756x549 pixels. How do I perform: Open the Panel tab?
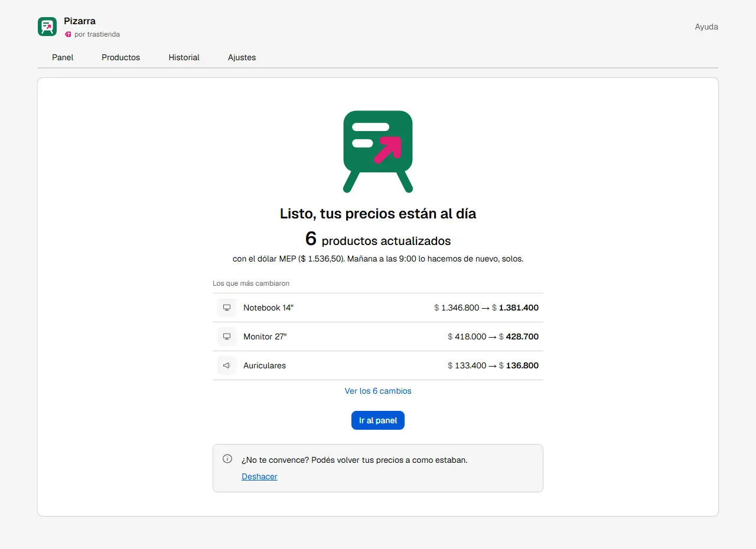point(63,57)
